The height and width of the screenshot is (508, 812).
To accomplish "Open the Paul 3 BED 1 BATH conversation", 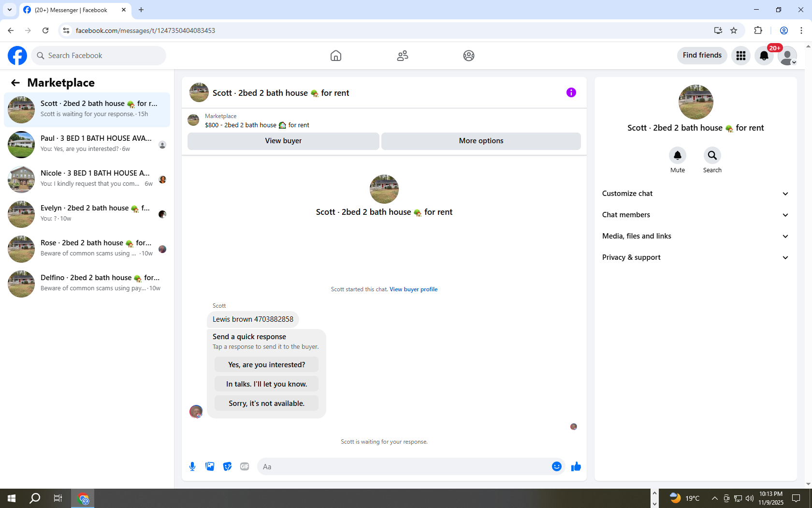I will click(x=87, y=145).
